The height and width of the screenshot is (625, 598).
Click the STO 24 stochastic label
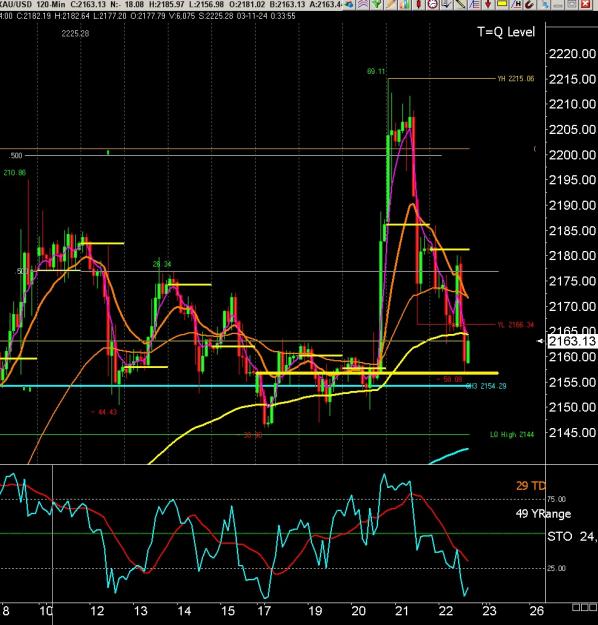click(x=572, y=537)
